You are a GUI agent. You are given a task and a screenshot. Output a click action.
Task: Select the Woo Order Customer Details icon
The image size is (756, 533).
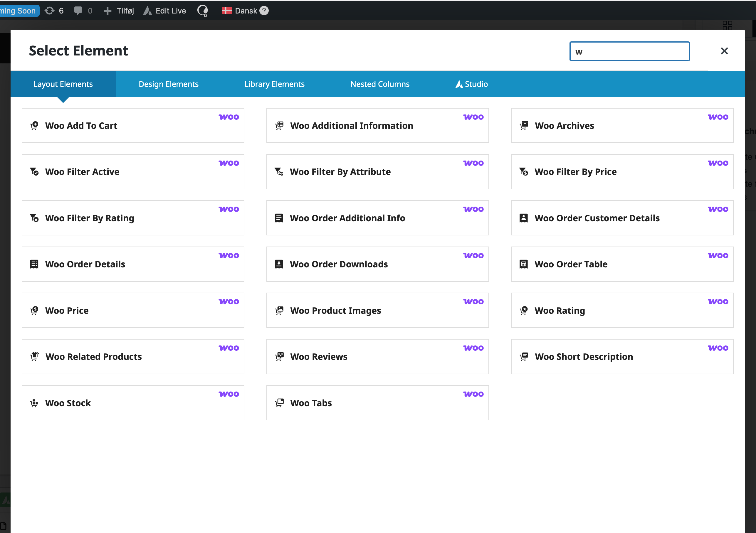(x=524, y=218)
